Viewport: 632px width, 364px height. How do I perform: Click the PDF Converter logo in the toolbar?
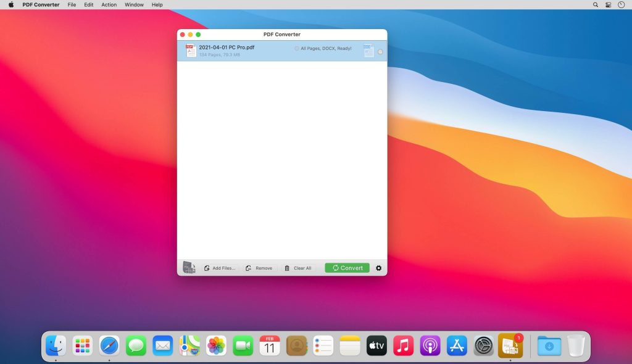[189, 267]
